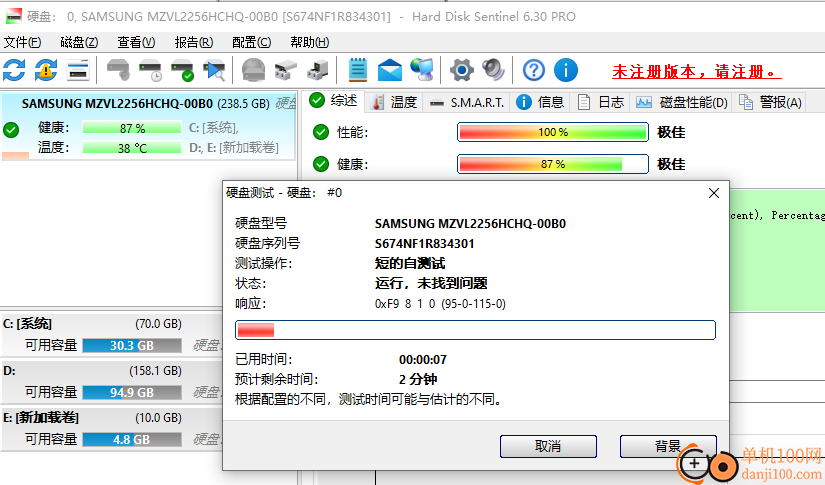Switch to the 日志 tab
Image resolution: width=825 pixels, height=485 pixels.
point(600,102)
